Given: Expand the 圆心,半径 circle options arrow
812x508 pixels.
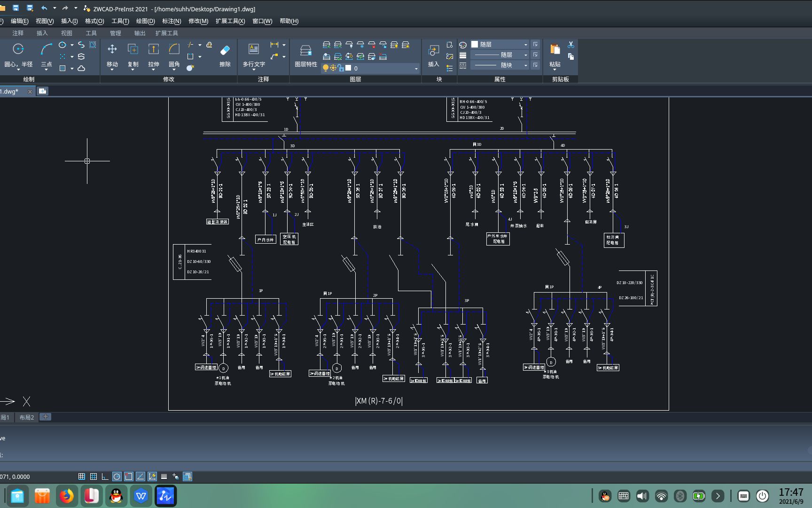Looking at the screenshot, I should [18, 70].
